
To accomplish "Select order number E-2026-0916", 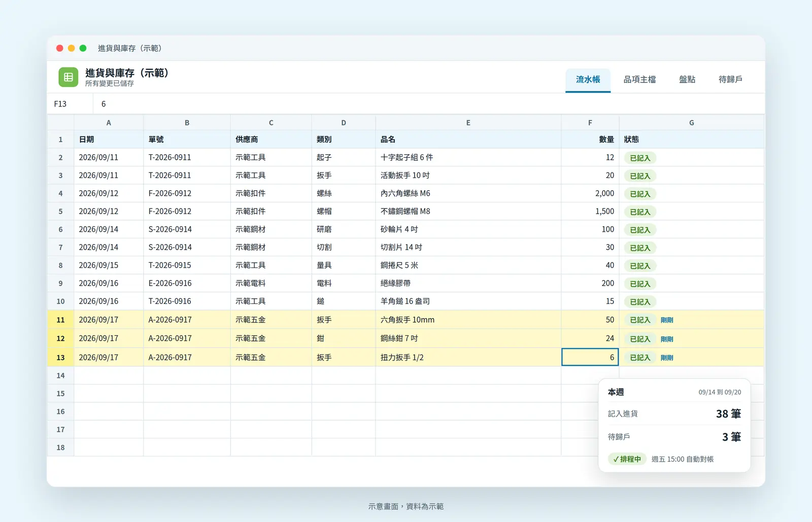I will (x=187, y=283).
